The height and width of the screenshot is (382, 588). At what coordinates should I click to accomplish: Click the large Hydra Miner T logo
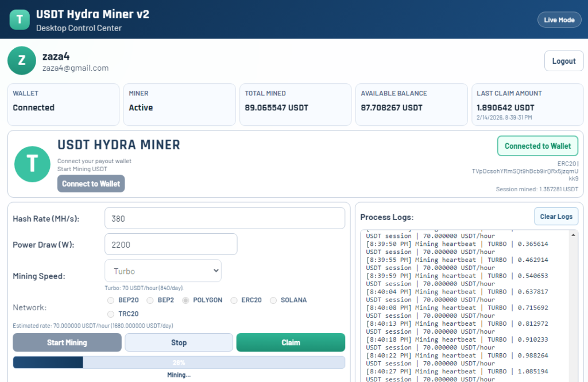(x=31, y=164)
